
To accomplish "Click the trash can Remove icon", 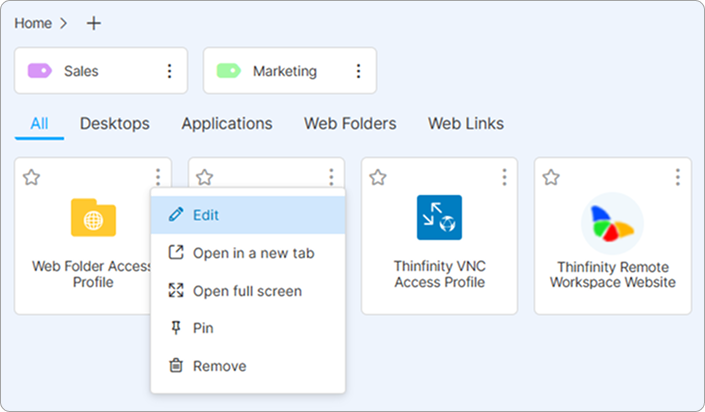I will pyautogui.click(x=176, y=365).
